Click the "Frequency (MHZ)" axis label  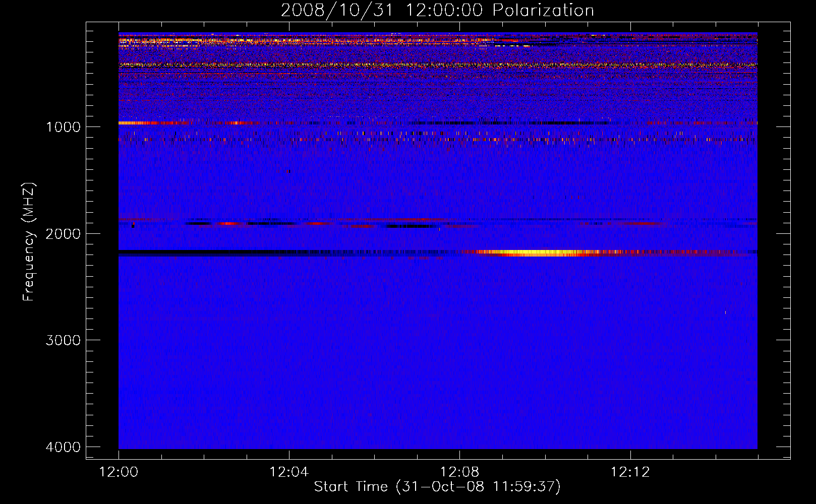click(29, 242)
